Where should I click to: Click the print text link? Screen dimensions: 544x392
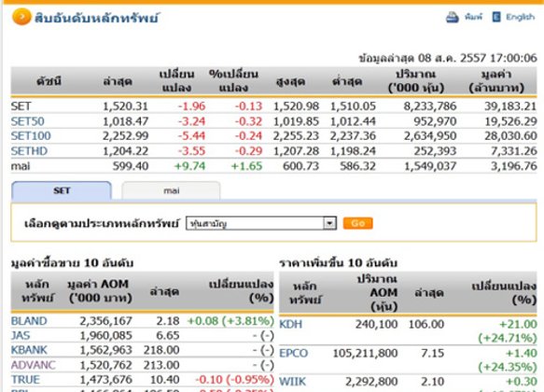point(473,17)
